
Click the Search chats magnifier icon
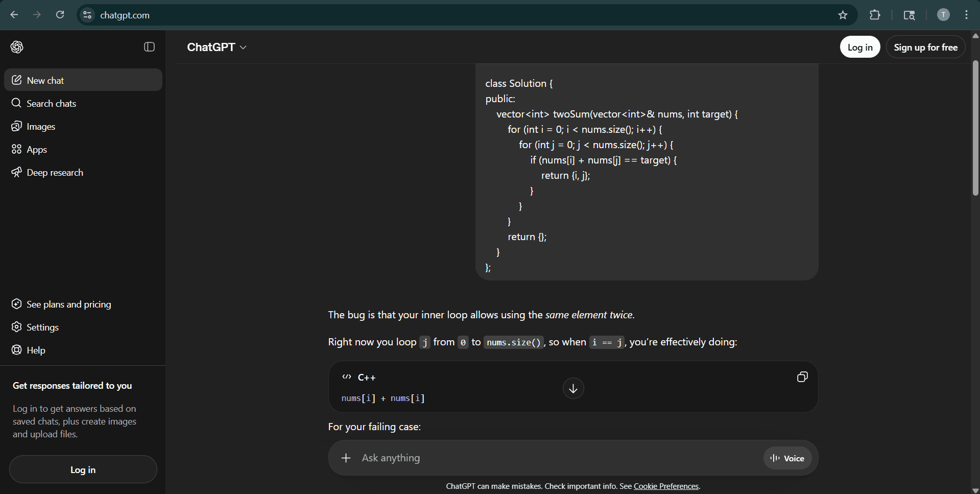point(16,103)
